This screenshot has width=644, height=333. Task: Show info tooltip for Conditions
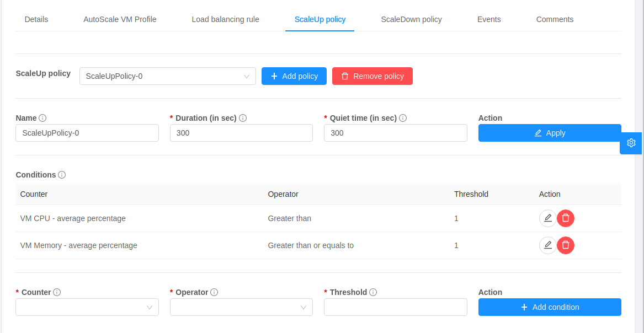62,175
